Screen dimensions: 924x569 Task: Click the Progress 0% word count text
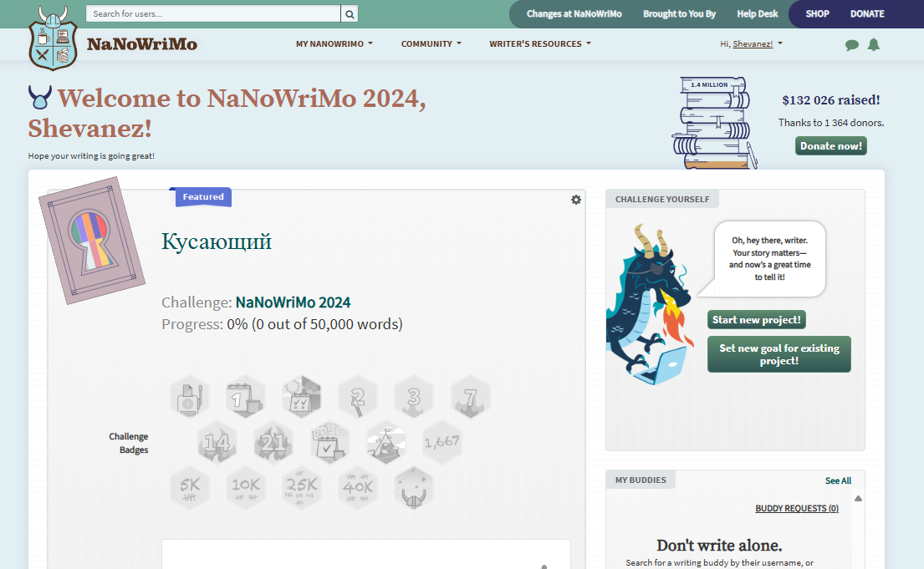point(282,324)
